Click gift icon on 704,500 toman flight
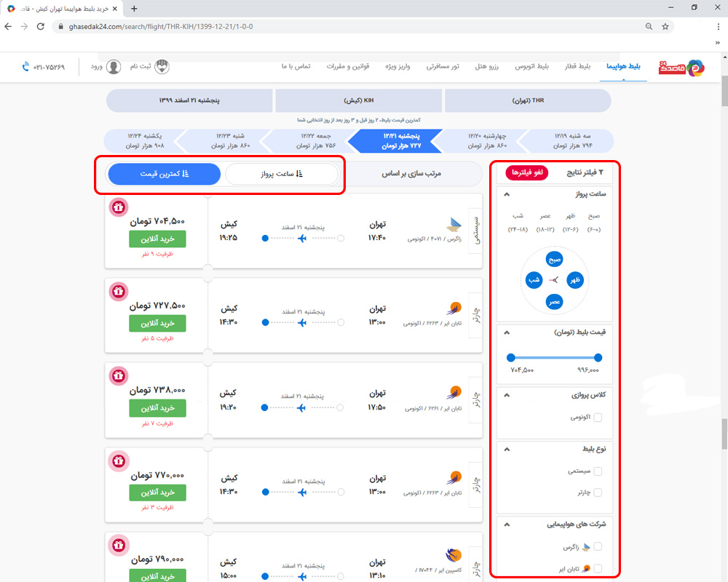 [x=119, y=207]
